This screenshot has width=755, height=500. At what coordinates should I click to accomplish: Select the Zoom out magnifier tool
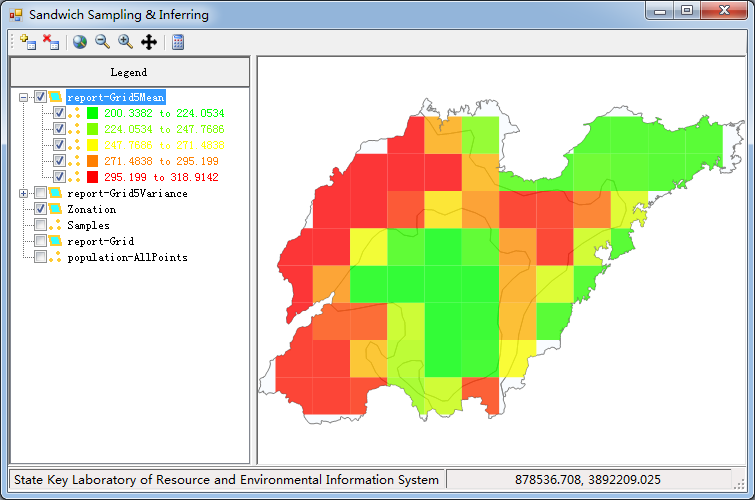click(x=102, y=42)
